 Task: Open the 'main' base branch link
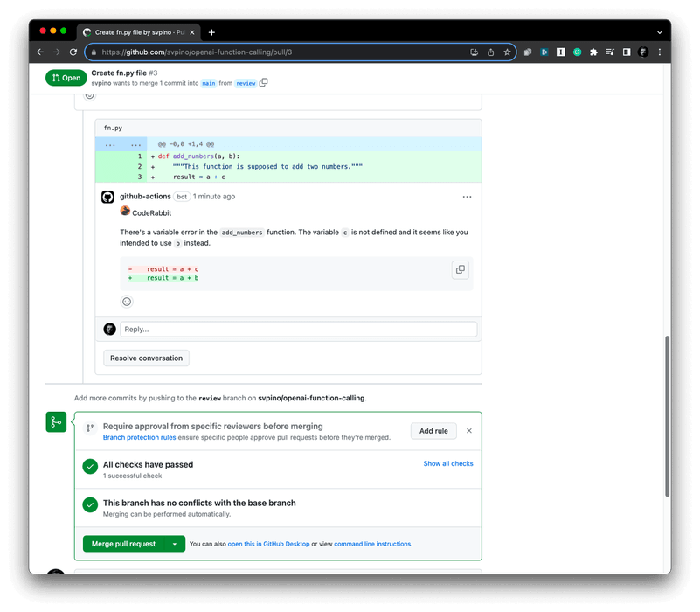pos(209,84)
